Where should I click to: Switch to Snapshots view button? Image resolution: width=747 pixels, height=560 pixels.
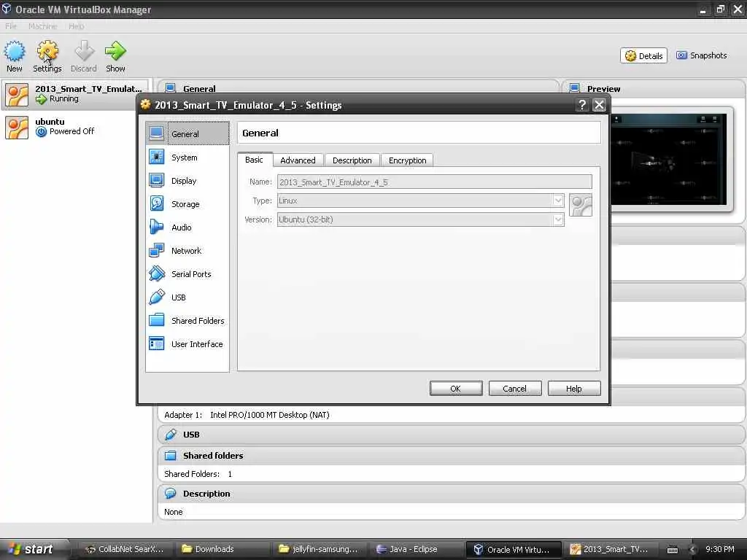click(x=702, y=55)
